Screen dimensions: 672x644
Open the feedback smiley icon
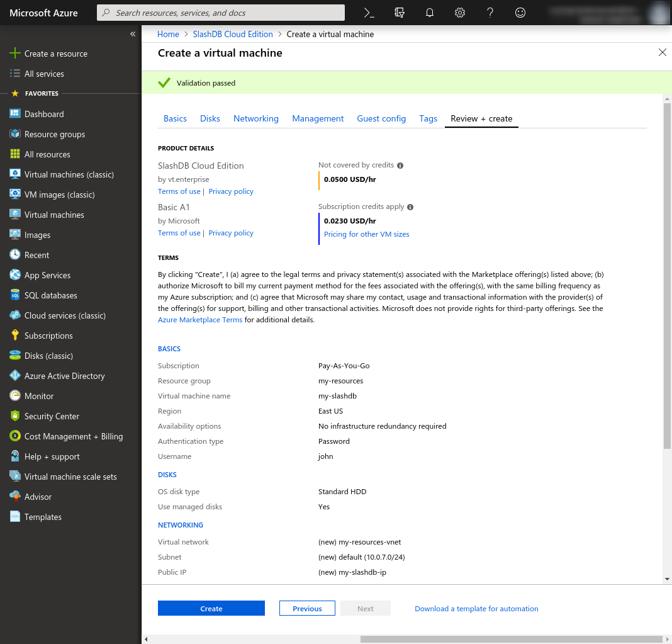pyautogui.click(x=520, y=13)
